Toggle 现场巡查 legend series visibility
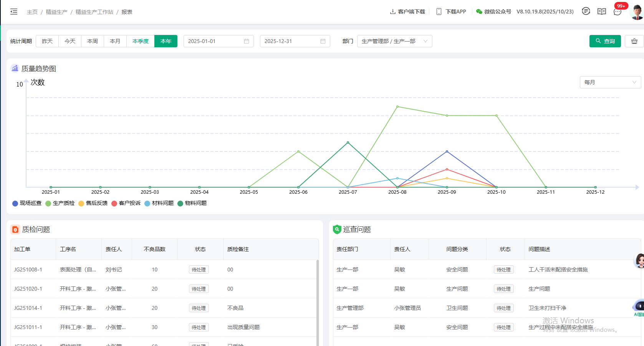 [27, 203]
